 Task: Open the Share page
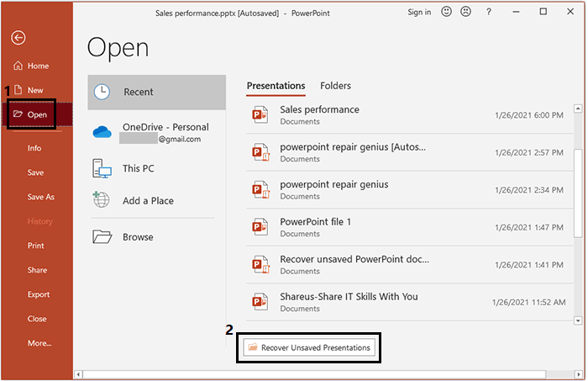[x=37, y=270]
